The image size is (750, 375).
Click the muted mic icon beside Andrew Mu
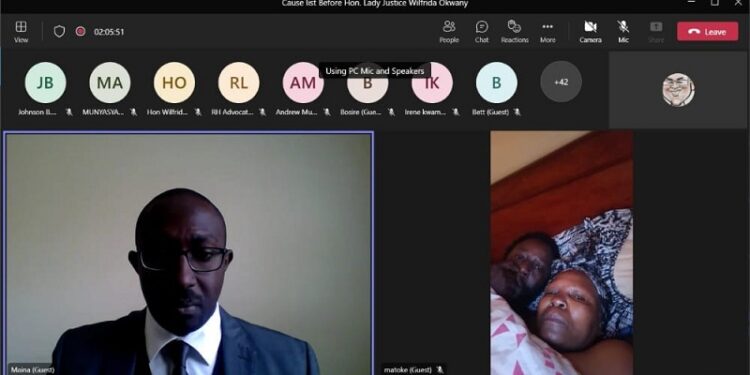click(327, 112)
